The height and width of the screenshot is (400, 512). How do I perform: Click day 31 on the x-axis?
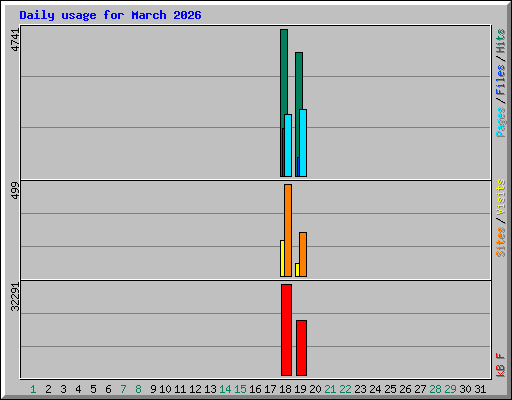pos(480,389)
